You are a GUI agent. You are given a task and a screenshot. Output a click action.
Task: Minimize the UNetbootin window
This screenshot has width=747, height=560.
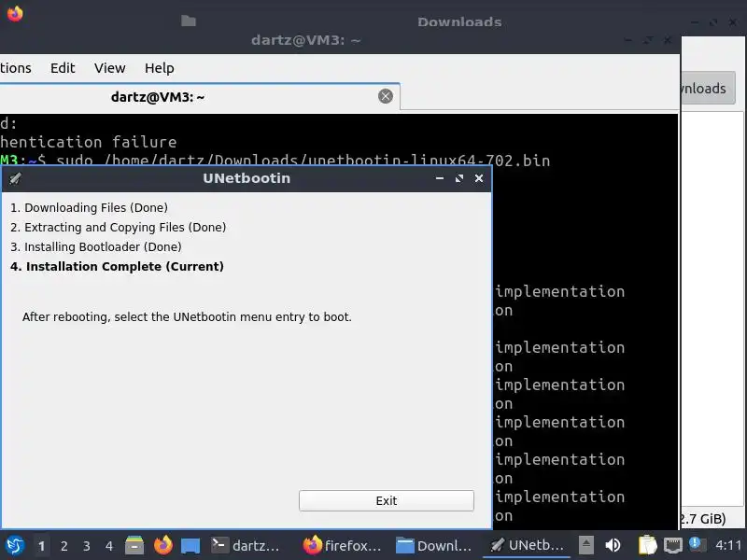click(x=440, y=178)
